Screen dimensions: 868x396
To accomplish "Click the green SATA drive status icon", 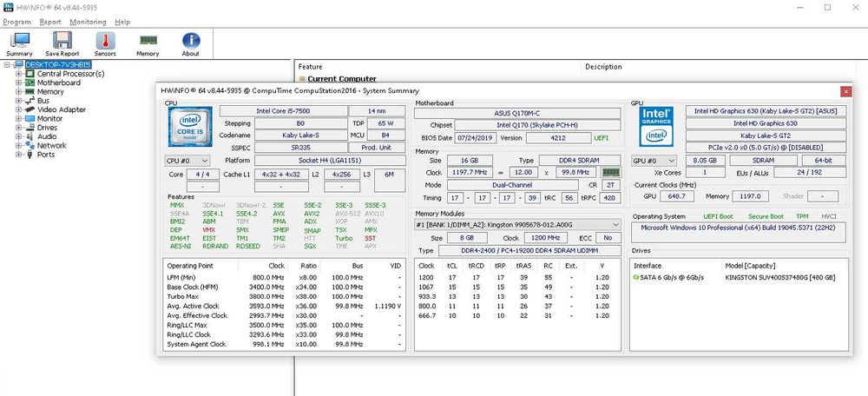I will (x=636, y=278).
